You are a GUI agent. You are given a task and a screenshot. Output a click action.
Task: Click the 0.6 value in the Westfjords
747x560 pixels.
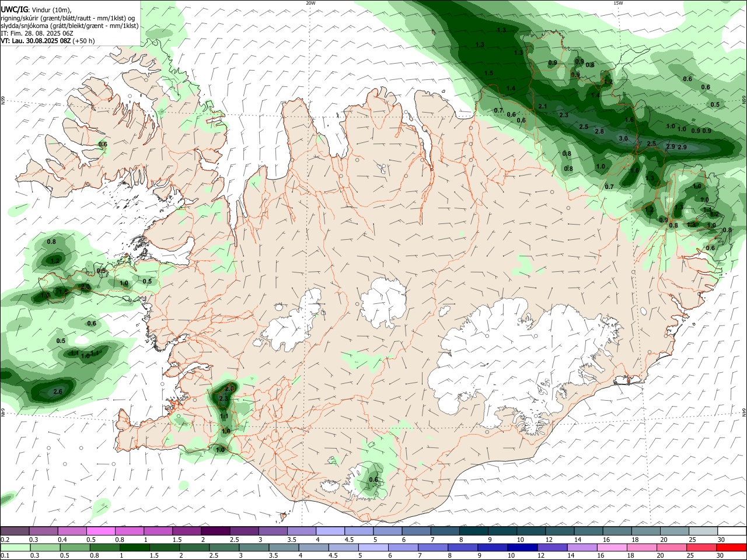click(103, 144)
